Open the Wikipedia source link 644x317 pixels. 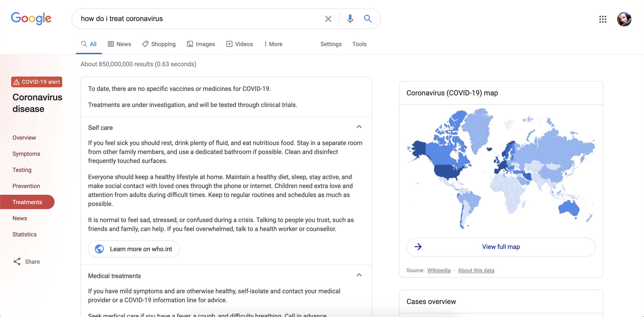[x=439, y=270]
